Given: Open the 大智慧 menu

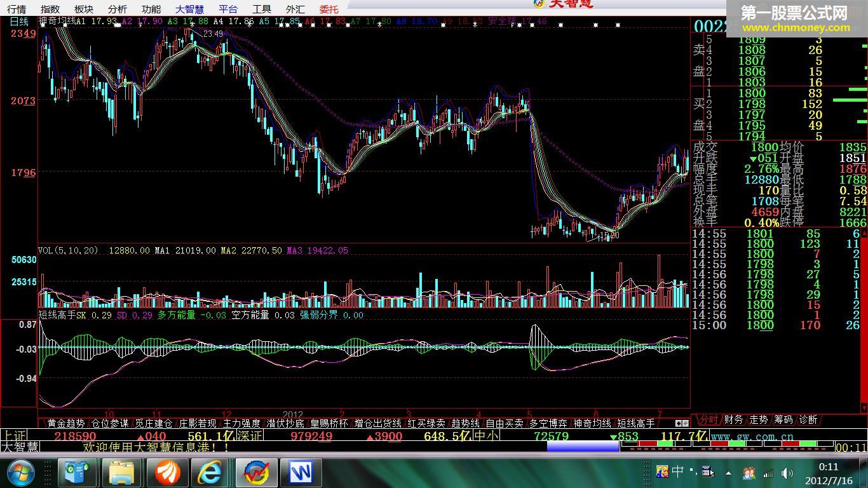Looking at the screenshot, I should click(189, 9).
